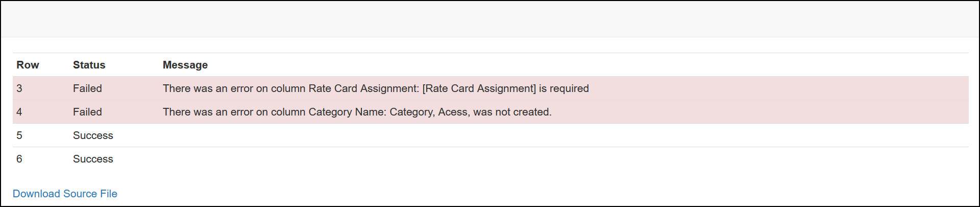
Task: Click Failed status in row 3
Action: pyautogui.click(x=87, y=88)
